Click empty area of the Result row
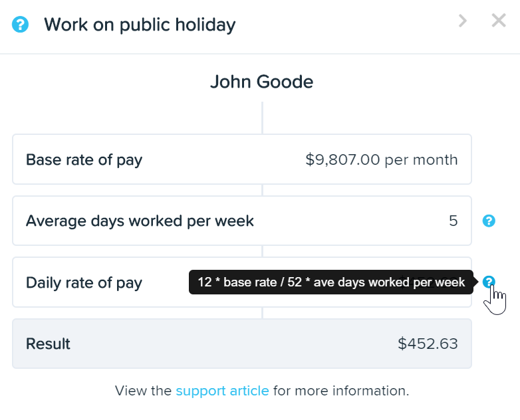 tap(232, 344)
